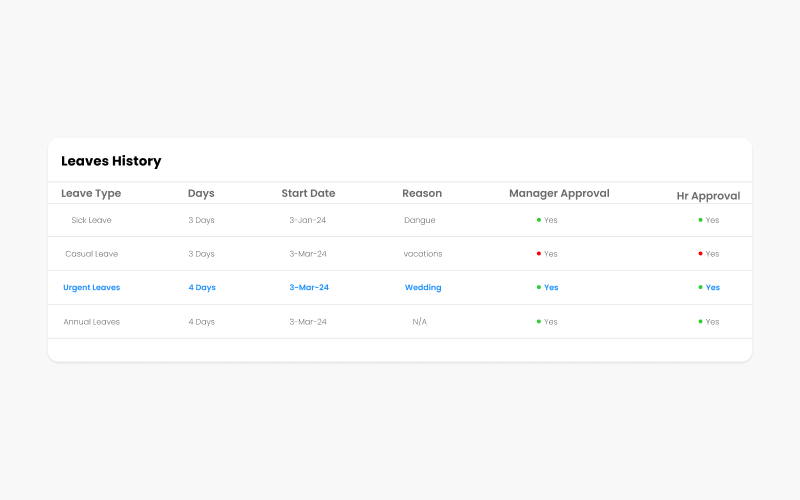
Task: Click red status dot in Casual Leave manager approval
Action: (x=539, y=254)
